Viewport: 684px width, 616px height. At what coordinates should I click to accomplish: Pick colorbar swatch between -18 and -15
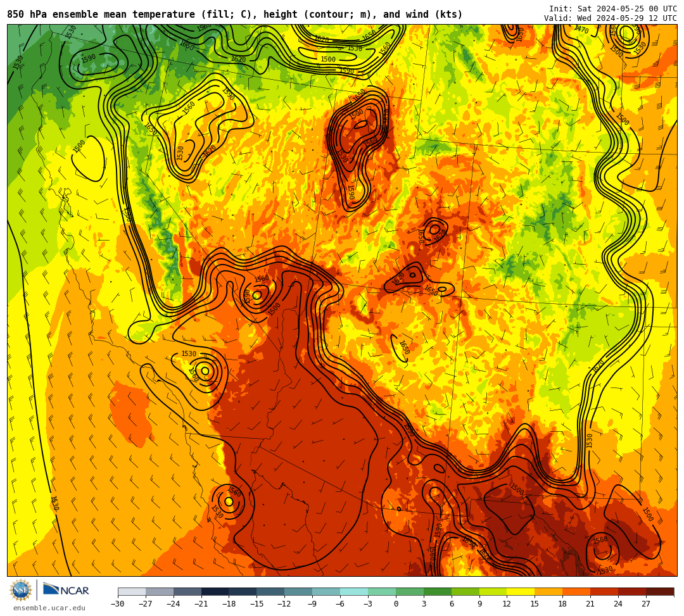pyautogui.click(x=243, y=591)
